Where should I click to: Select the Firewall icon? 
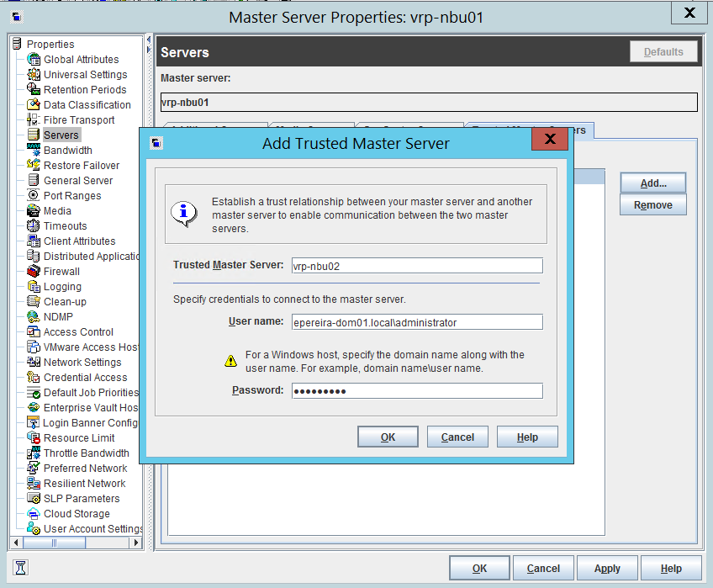pyautogui.click(x=34, y=271)
